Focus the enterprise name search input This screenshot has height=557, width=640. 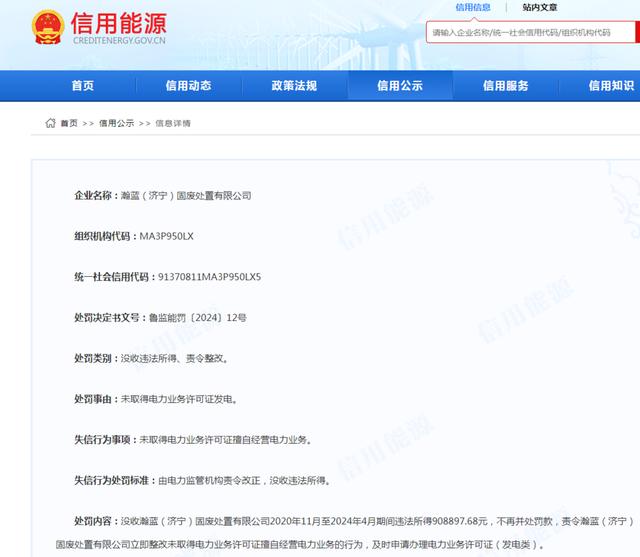[530, 33]
